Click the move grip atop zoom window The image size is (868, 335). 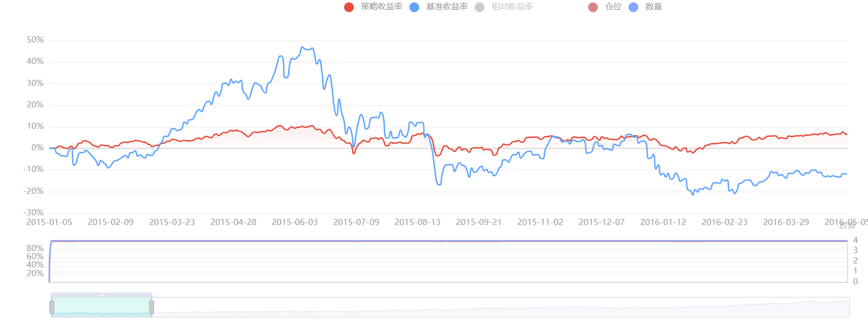(102, 295)
